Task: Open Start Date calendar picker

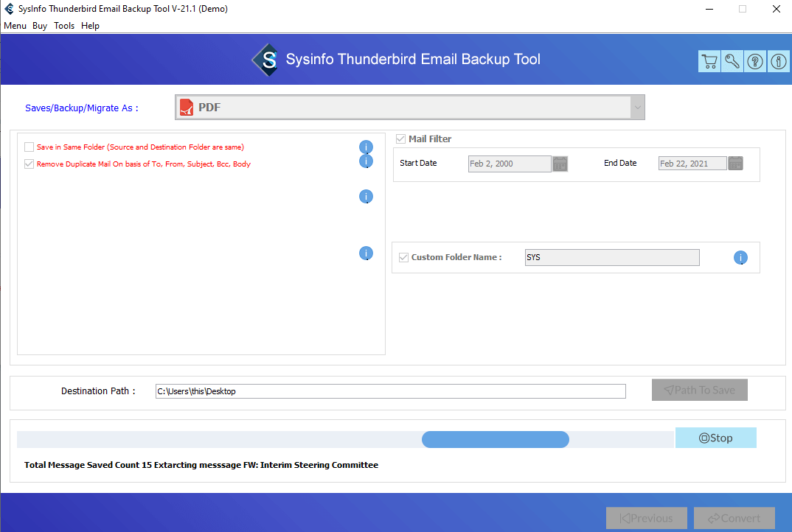Action: pyautogui.click(x=560, y=164)
